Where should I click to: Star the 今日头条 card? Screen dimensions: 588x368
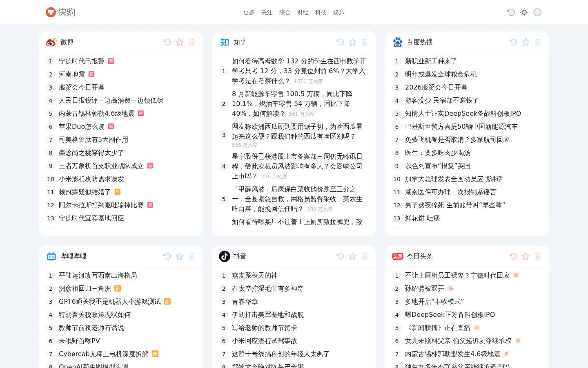[526, 256]
